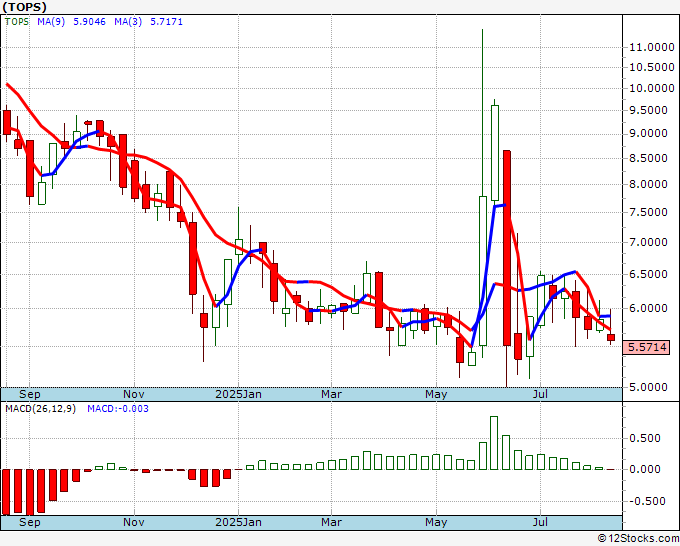This screenshot has height=546, width=680.
Task: Click the Mar label on MACD panel axis
Action: pos(330,522)
